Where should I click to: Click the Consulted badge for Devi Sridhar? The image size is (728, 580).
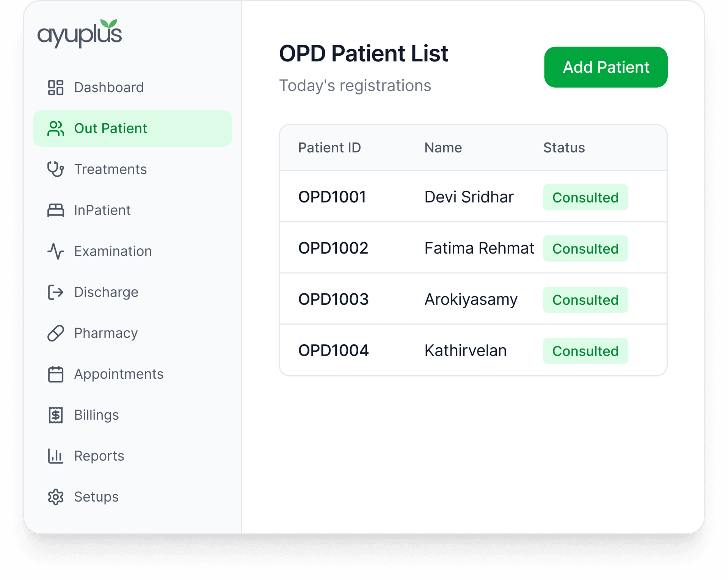click(x=585, y=197)
